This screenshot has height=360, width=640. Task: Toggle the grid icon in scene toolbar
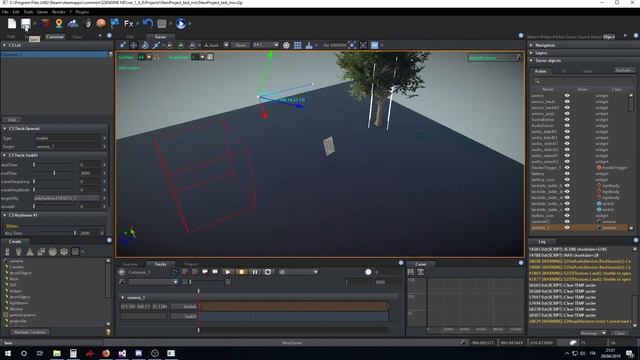[298, 45]
